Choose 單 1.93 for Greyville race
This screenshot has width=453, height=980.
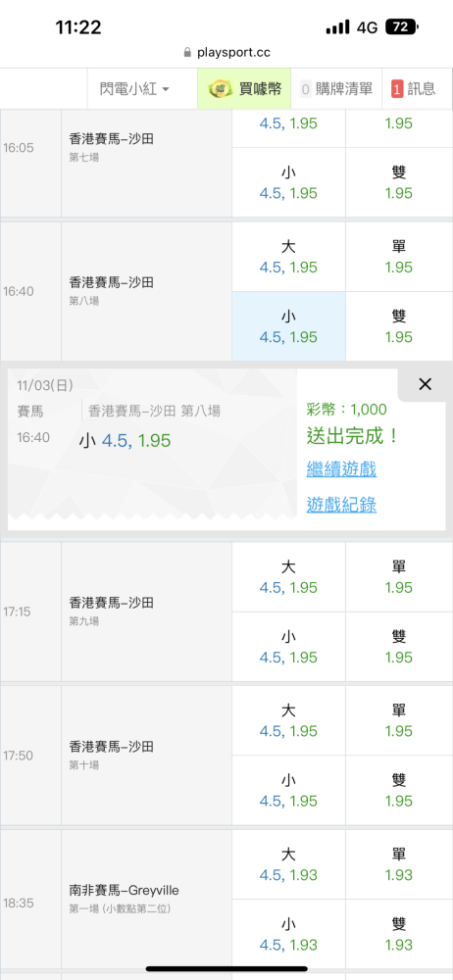pyautogui.click(x=399, y=864)
